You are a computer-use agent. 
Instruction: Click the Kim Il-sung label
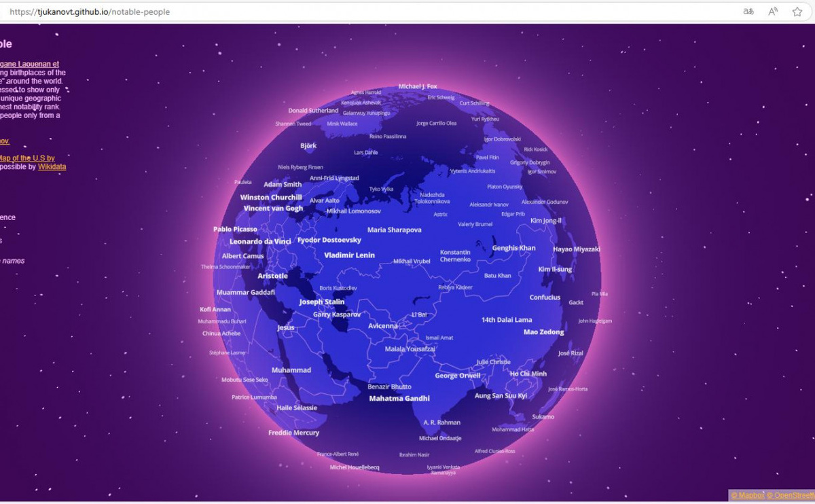click(x=555, y=269)
